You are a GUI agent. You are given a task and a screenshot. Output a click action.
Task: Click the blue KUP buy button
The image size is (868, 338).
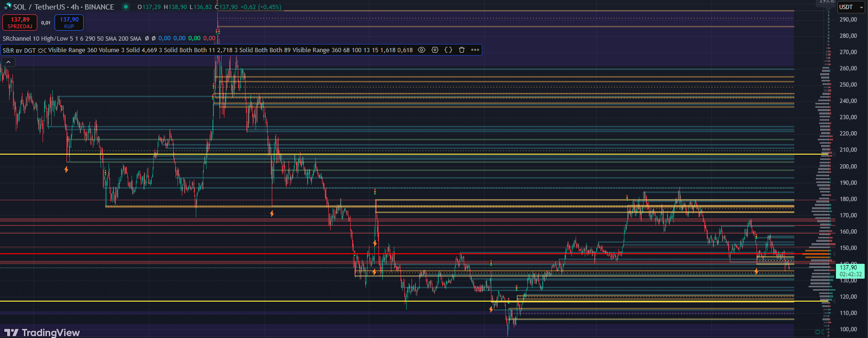click(69, 23)
